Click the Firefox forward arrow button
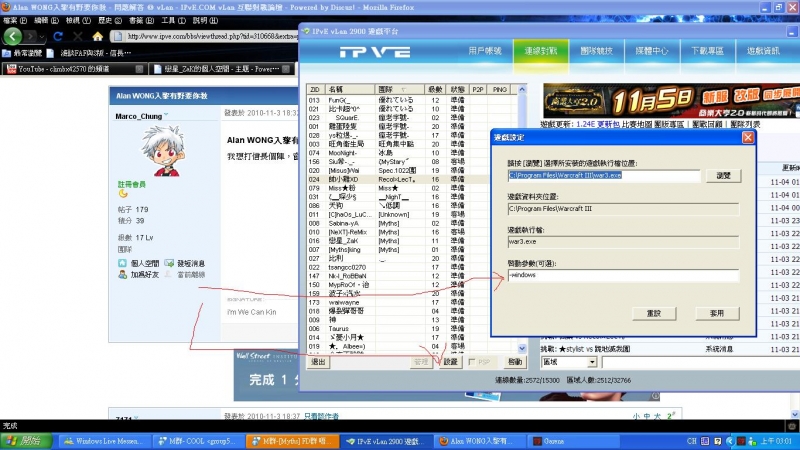Viewport: 800px width, 450px height. point(31,36)
